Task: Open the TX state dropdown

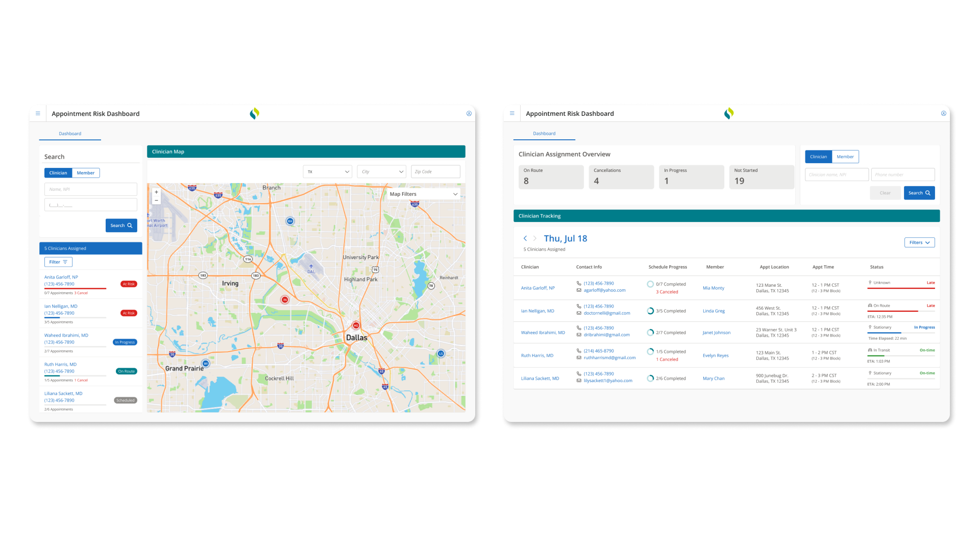Action: coord(327,172)
